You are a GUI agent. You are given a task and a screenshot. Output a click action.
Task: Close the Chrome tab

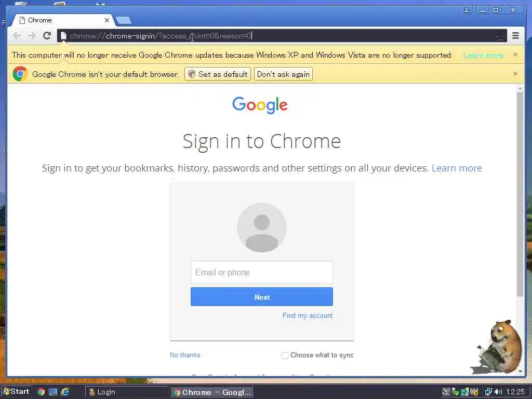[x=107, y=20]
